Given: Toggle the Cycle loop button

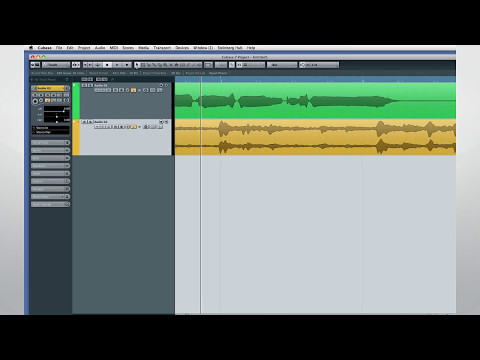Looking at the screenshot, I should 98,65.
